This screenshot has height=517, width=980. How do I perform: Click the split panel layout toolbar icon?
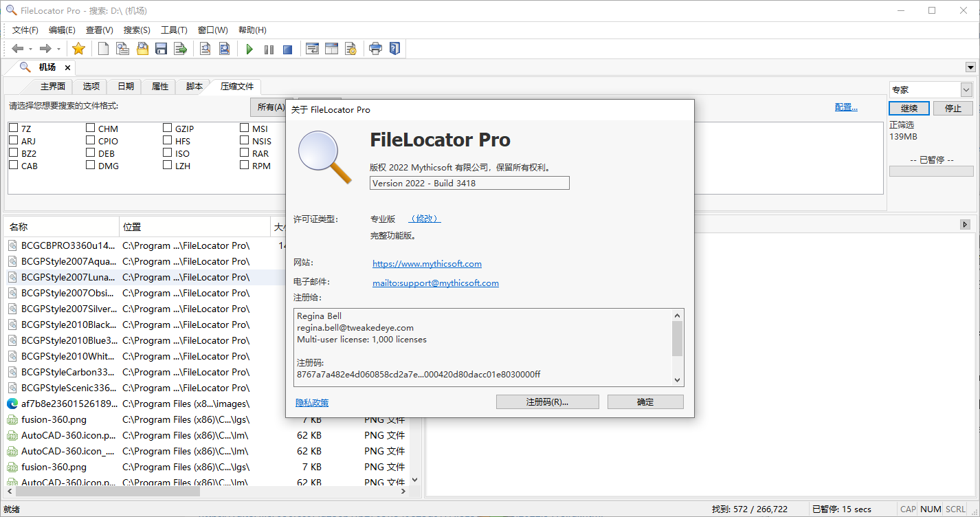[332, 49]
